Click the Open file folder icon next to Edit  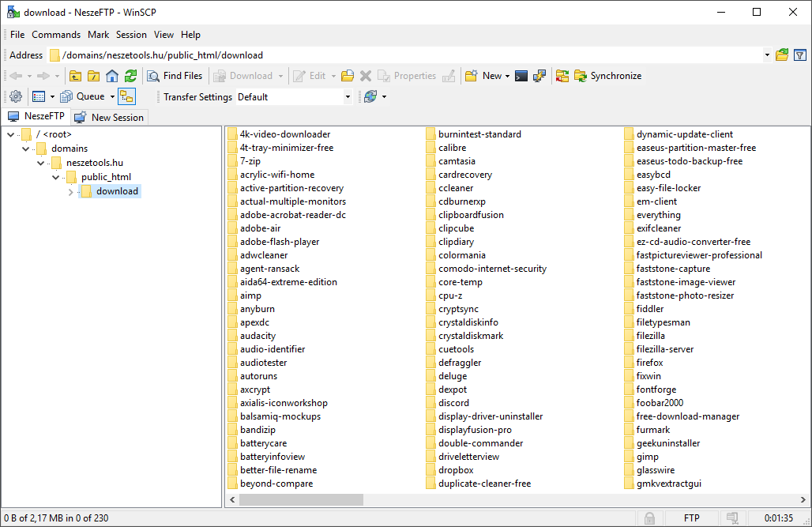tap(348, 76)
